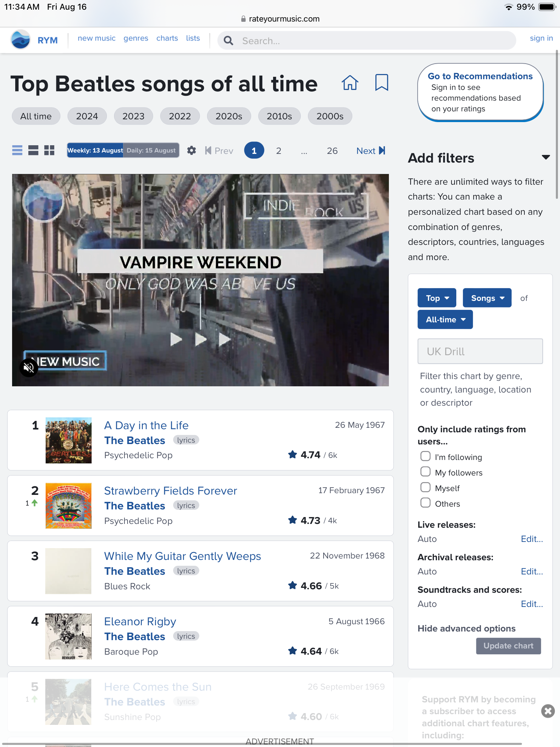View lyrics for A Day in the Life
The image size is (560, 747).
click(186, 440)
